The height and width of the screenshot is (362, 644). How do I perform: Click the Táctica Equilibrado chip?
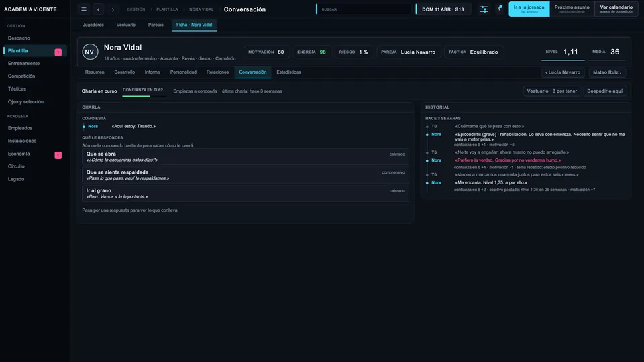point(473,52)
